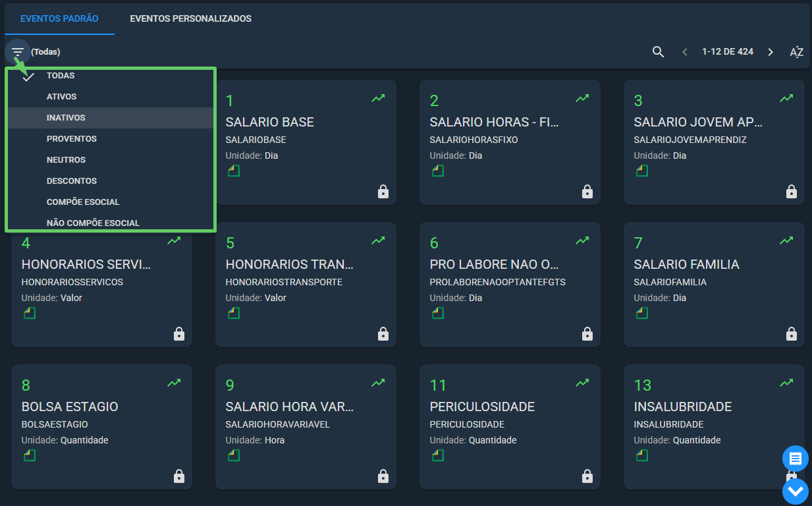
Task: Open the filter icon next to (Todas)
Action: tap(18, 52)
